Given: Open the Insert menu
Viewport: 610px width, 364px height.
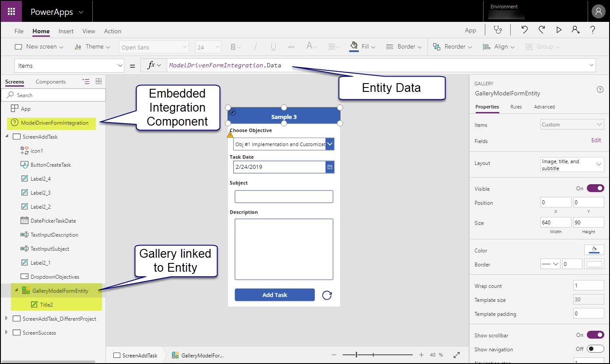Looking at the screenshot, I should click(66, 31).
